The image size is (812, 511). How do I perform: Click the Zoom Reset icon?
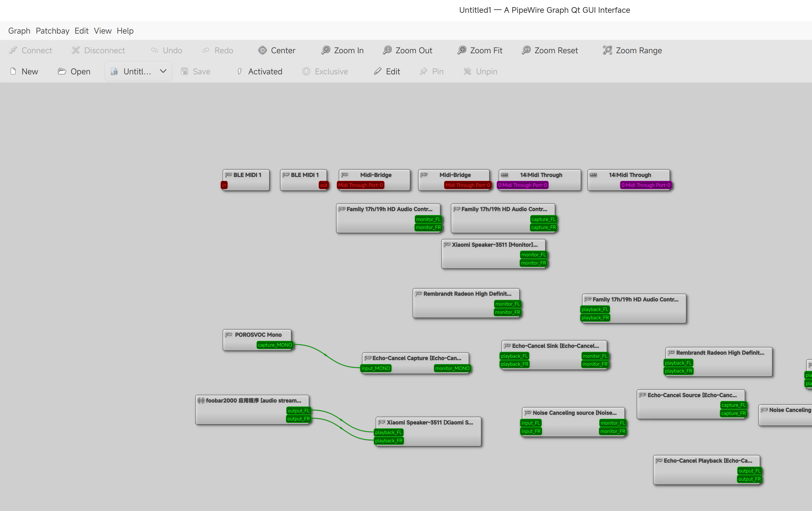point(526,50)
